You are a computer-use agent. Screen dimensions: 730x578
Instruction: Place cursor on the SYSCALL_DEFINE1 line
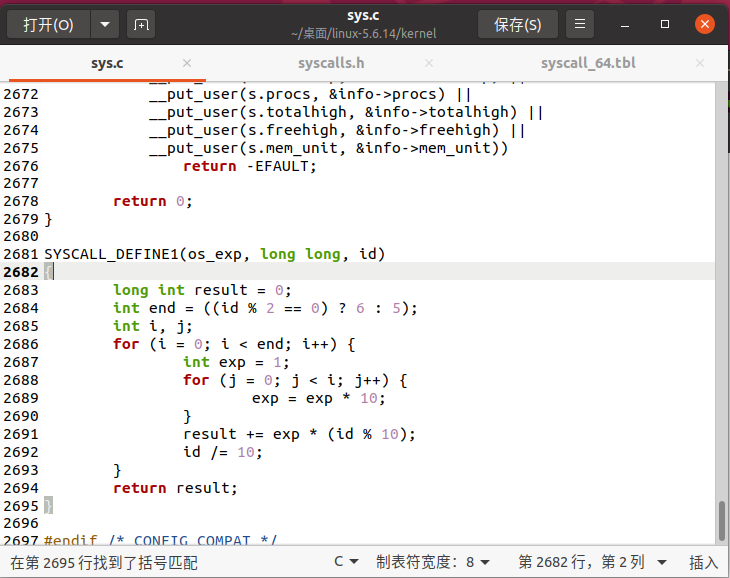(214, 254)
